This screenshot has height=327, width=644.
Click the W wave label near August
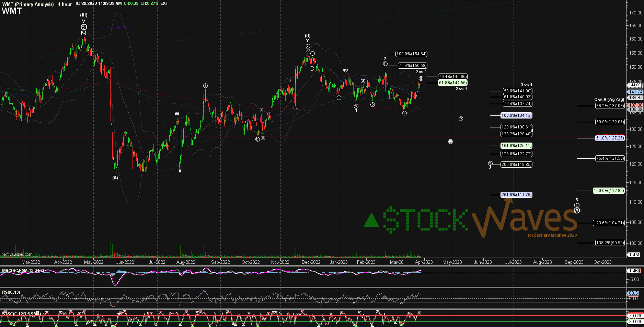(177, 114)
